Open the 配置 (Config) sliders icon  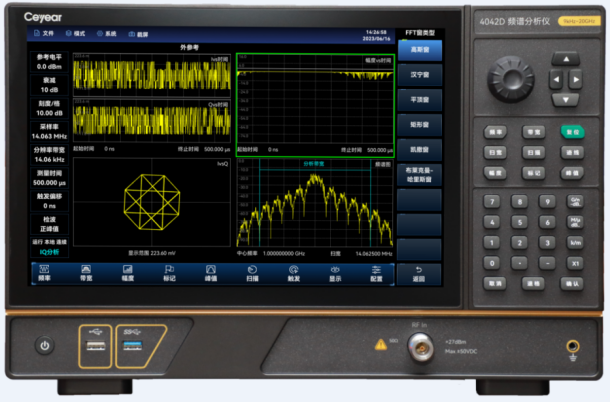[x=376, y=273]
